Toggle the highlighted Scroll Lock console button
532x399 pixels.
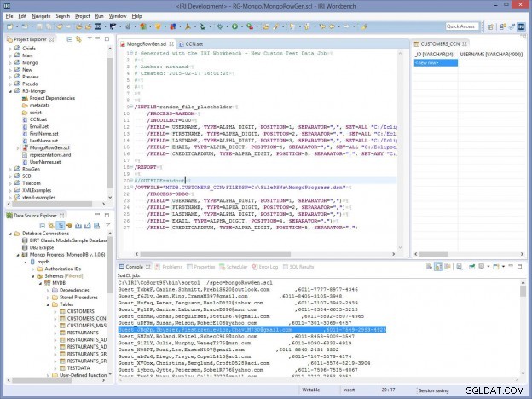pyautogui.click(x=438, y=267)
